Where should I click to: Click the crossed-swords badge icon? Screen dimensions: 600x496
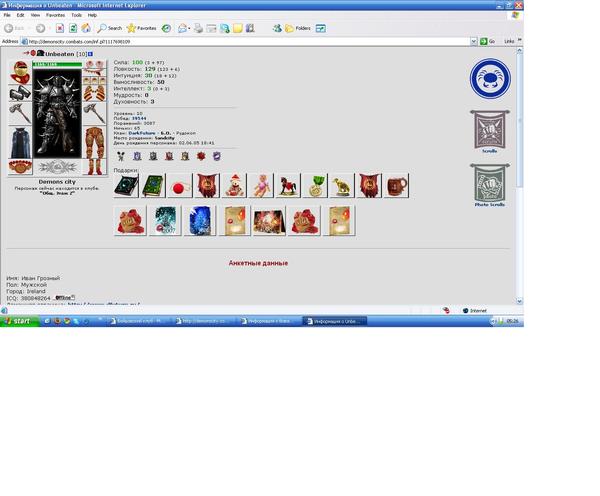[121, 156]
